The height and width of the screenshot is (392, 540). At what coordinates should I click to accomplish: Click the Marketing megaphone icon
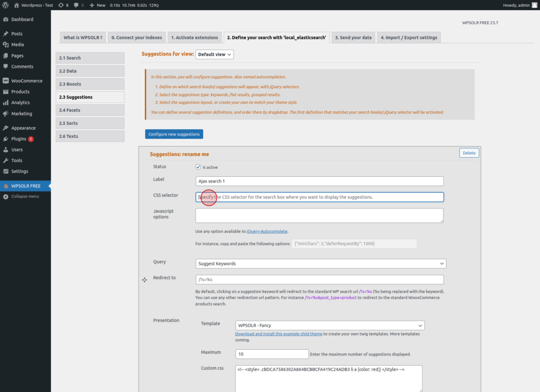coord(5,113)
